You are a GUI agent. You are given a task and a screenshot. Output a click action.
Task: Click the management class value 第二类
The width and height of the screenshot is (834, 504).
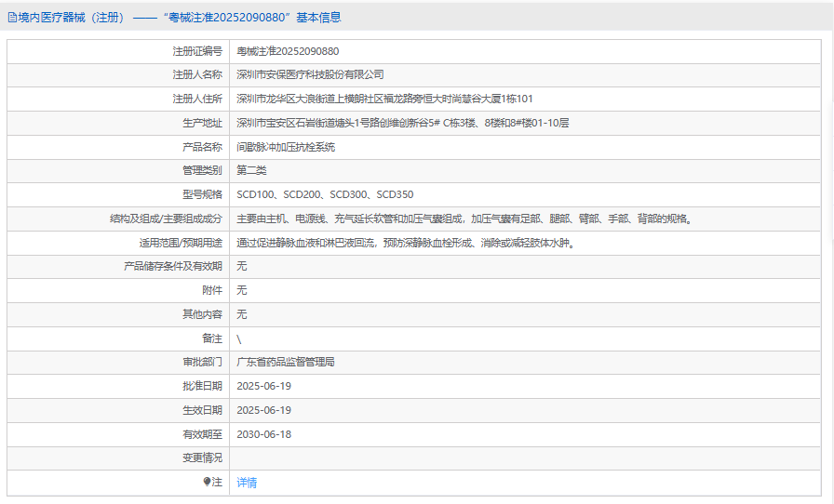tap(251, 171)
